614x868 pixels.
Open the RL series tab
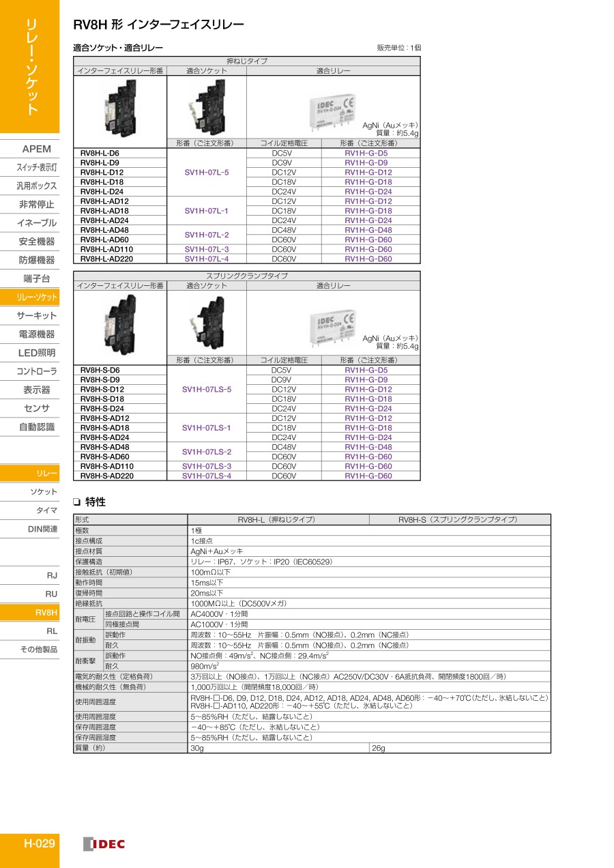(51, 631)
